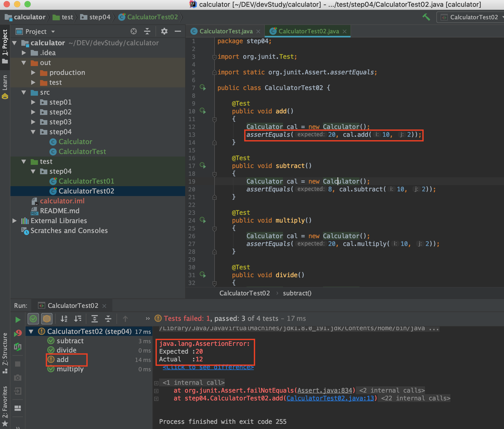
Task: Switch to the CalculatorTest.java editor tab
Action: 226,31
